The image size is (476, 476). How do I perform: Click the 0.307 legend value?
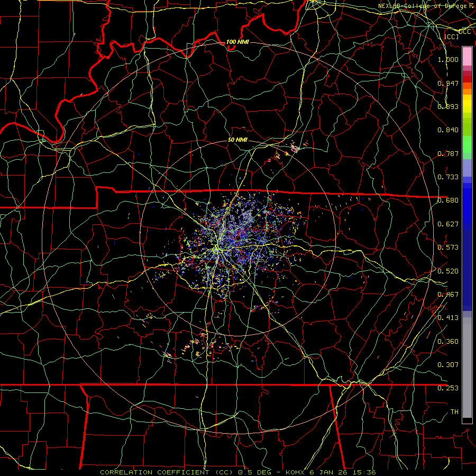click(x=448, y=365)
